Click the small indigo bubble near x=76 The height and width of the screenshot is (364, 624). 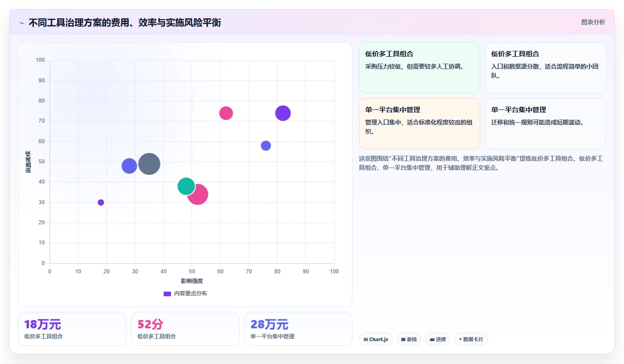(x=266, y=146)
